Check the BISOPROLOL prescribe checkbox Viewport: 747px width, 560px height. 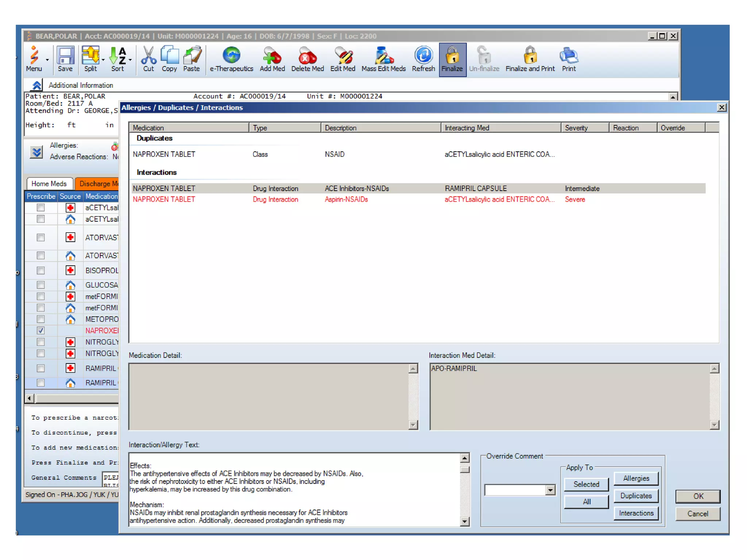point(41,271)
